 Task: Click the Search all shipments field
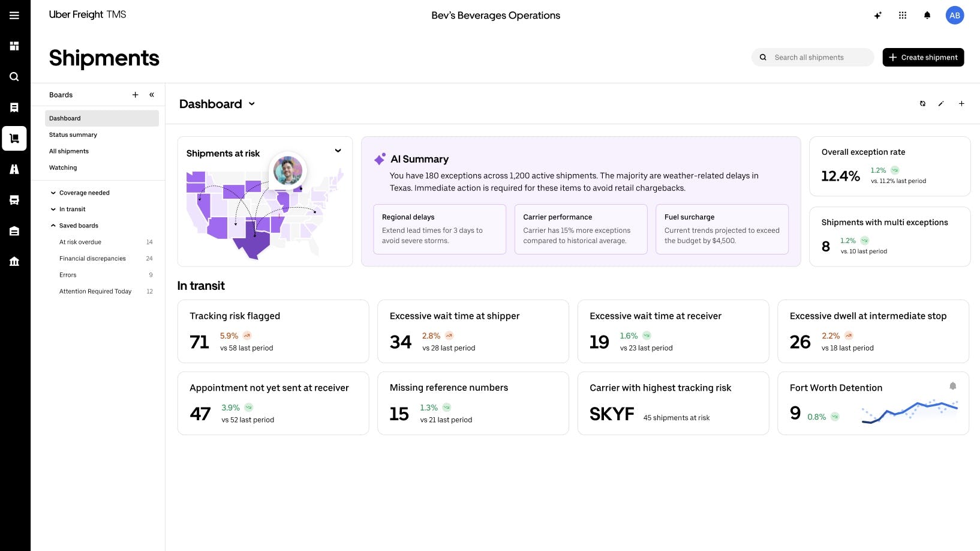[813, 58]
